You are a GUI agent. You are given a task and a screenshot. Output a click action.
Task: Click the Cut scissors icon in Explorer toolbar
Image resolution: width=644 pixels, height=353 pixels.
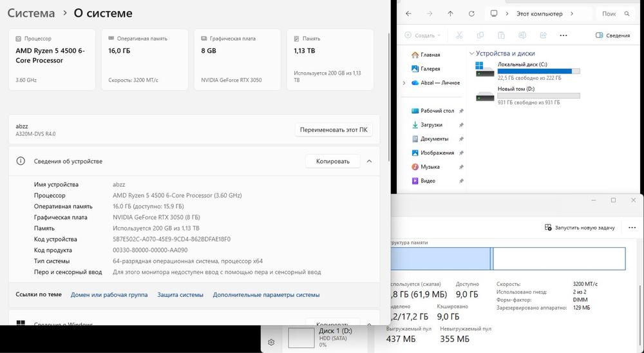pyautogui.click(x=459, y=35)
